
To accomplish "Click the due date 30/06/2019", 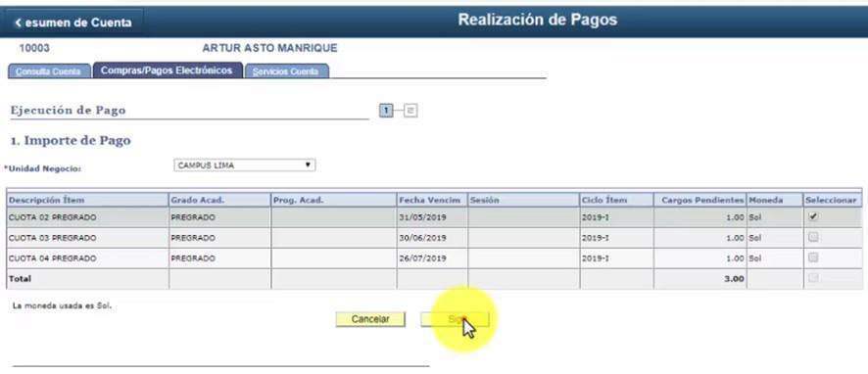I will point(422,238).
